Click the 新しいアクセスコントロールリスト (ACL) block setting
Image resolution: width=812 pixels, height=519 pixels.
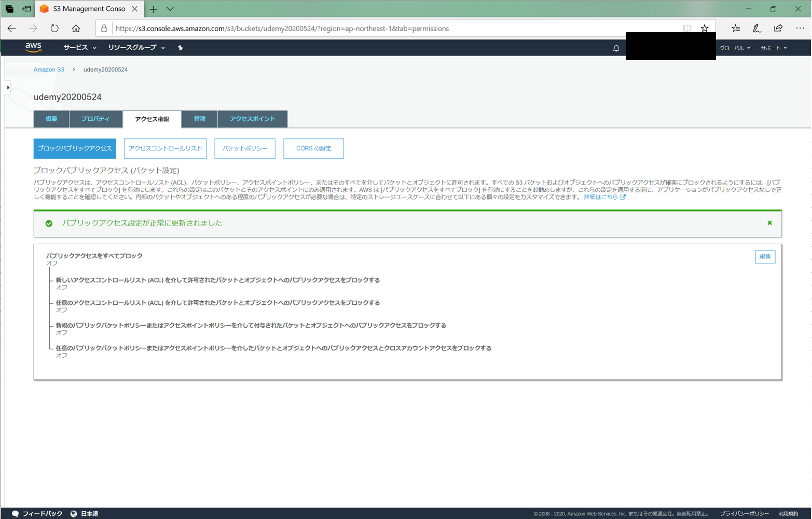pos(218,280)
